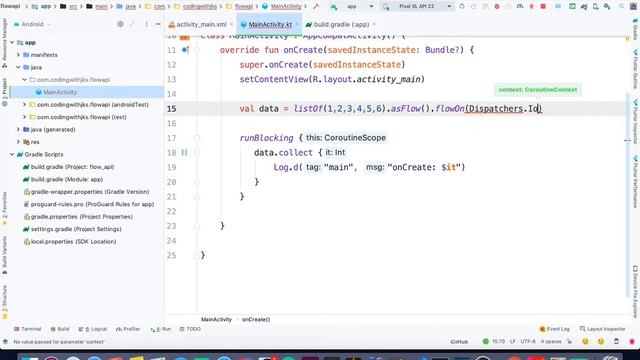Open the Build tool window

pyautogui.click(x=60, y=329)
